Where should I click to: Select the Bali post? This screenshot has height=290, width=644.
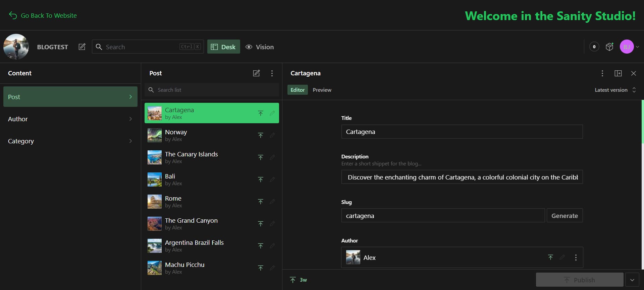[212, 179]
